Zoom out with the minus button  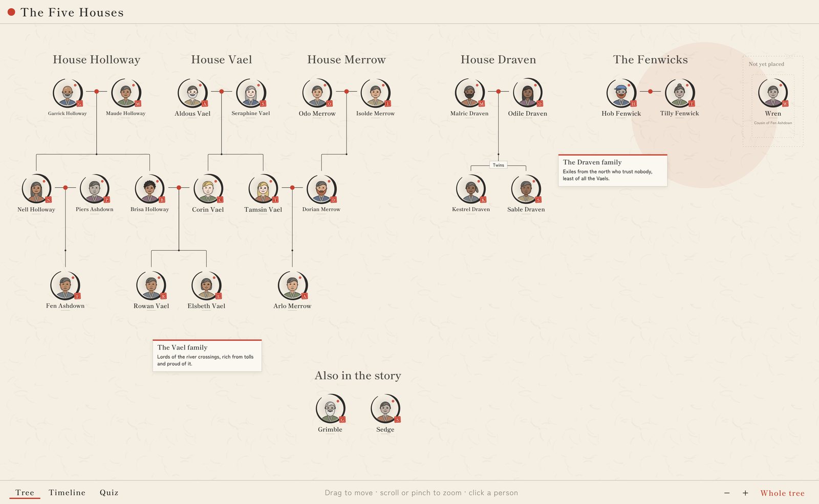pos(727,493)
